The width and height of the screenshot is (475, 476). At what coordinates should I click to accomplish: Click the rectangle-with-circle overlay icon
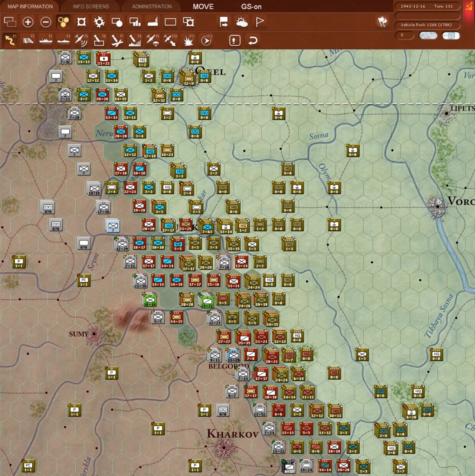click(117, 22)
